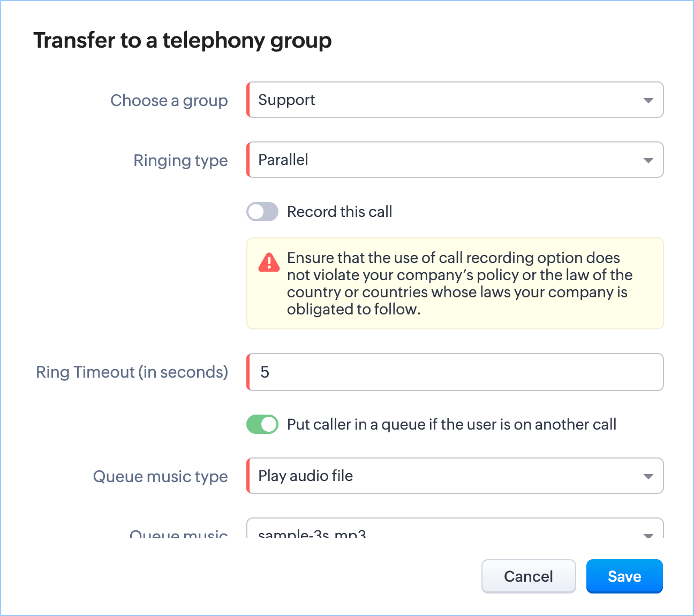Click the Choose a group label
This screenshot has width=694, height=616.
pyautogui.click(x=169, y=100)
